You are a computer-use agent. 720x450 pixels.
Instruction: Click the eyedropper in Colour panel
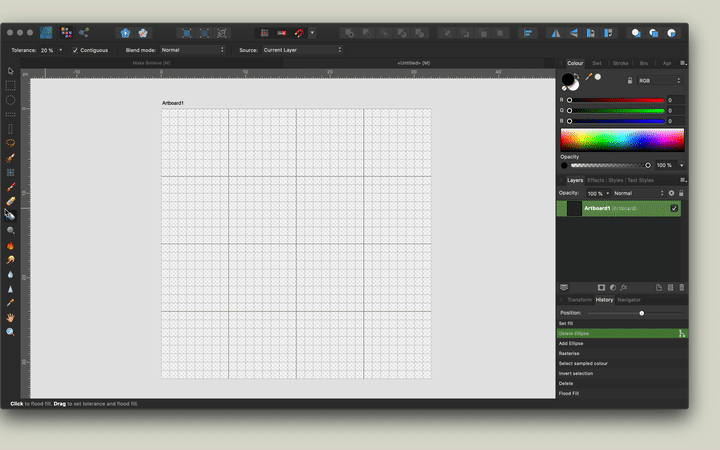point(588,77)
